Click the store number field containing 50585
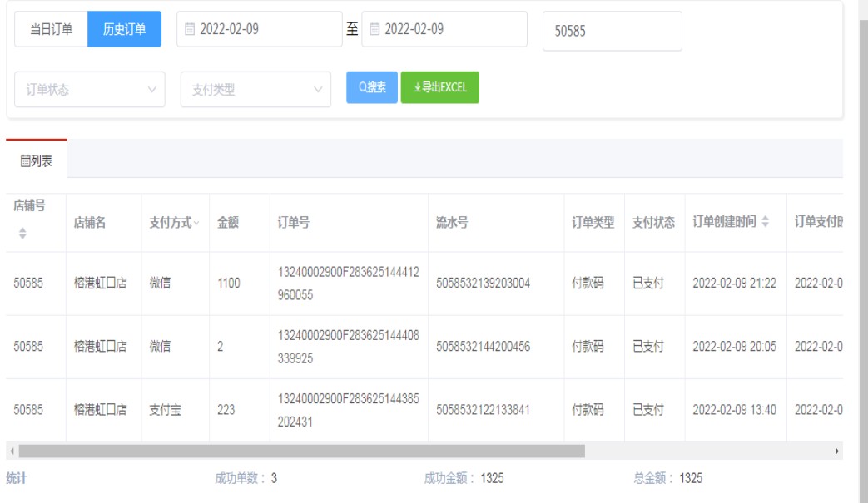The height and width of the screenshot is (503, 868). point(612,32)
